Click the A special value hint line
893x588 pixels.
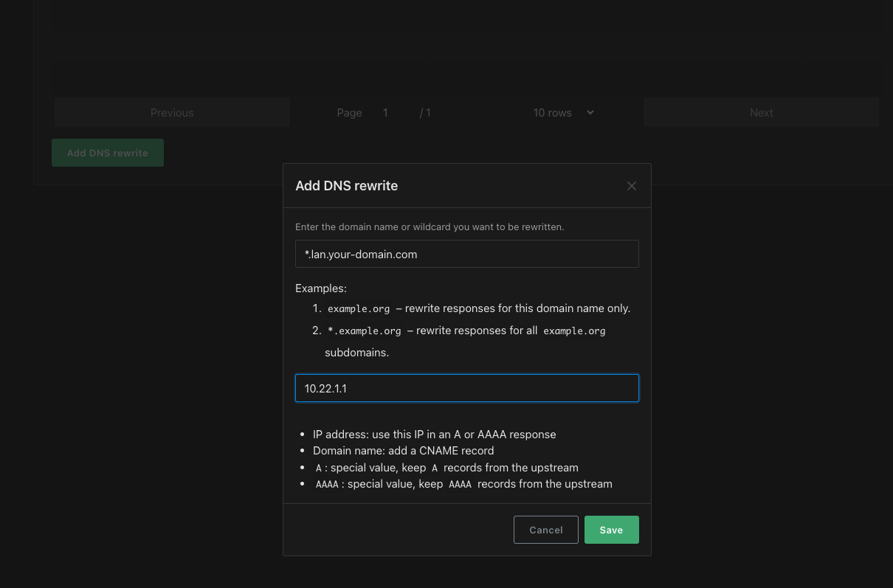point(446,468)
